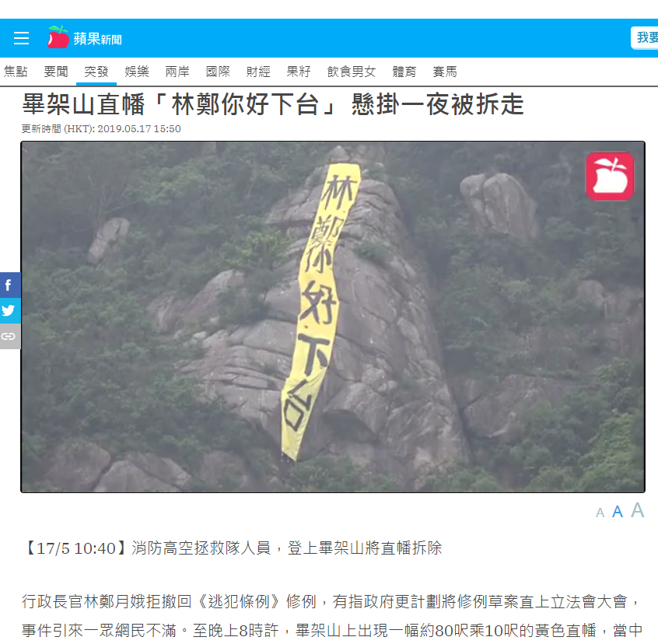Open the 焦點 section tab

[x=16, y=72]
